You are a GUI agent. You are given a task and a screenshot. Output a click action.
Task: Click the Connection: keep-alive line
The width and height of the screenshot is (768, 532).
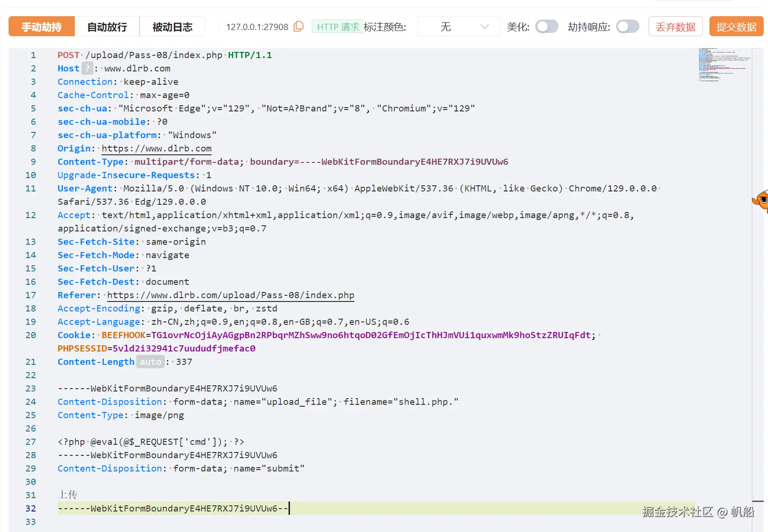(118, 81)
